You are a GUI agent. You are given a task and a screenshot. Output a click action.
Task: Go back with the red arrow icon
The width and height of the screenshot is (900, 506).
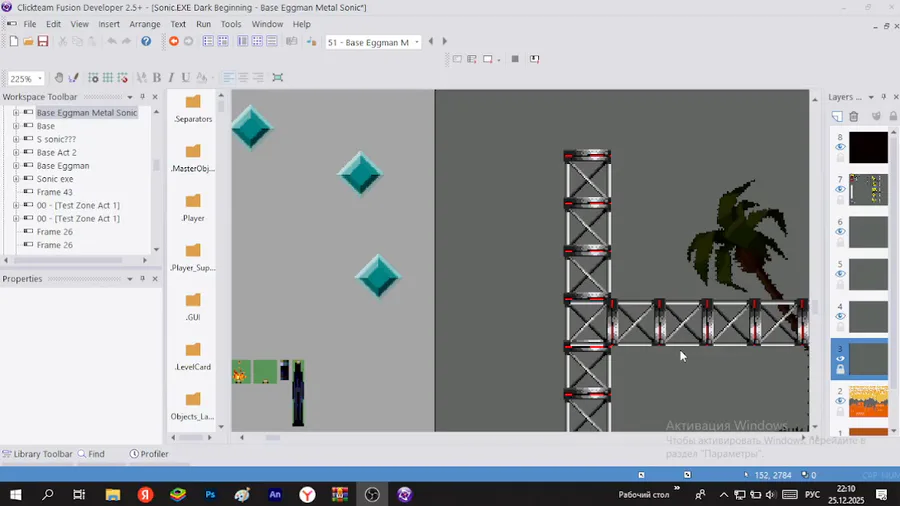pyautogui.click(x=174, y=41)
